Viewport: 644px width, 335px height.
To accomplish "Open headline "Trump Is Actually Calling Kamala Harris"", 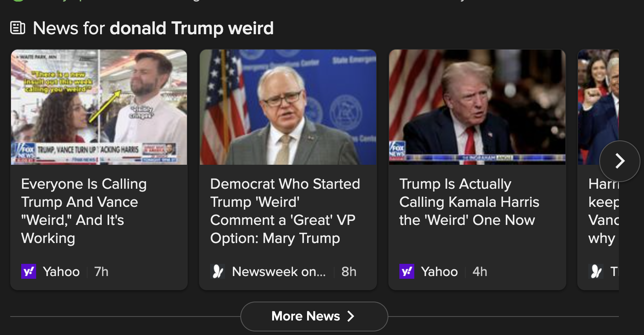I will click(469, 202).
